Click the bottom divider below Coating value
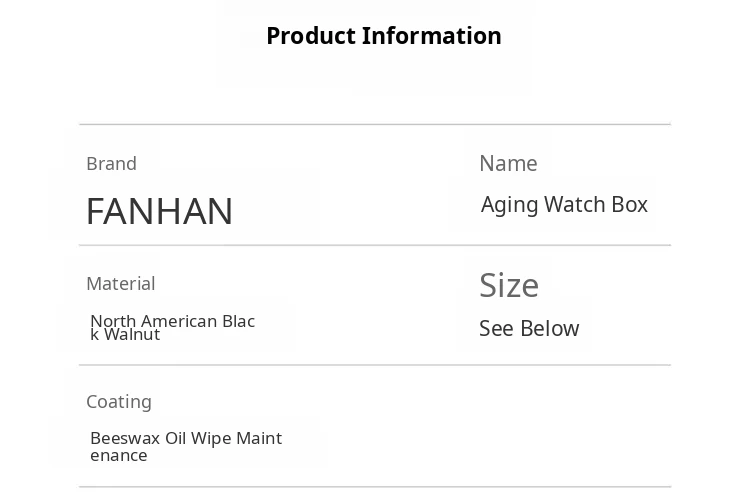Screen dimensions: 750x498 click(375, 487)
